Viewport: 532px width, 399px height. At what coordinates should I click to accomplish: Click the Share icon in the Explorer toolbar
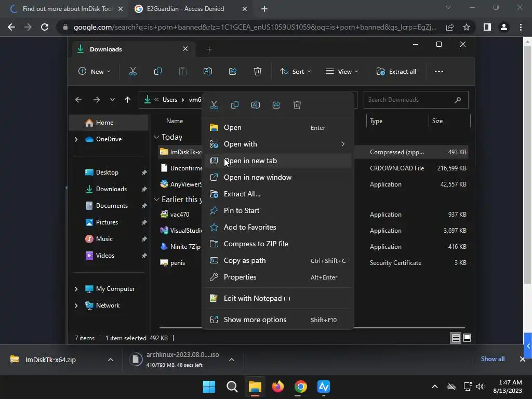point(233,71)
